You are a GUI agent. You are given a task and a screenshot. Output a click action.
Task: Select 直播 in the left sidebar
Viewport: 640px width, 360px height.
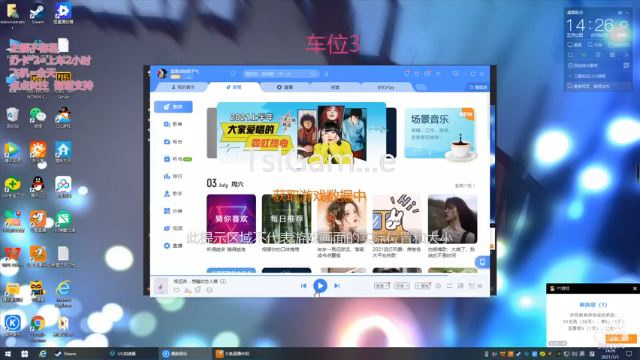(173, 246)
